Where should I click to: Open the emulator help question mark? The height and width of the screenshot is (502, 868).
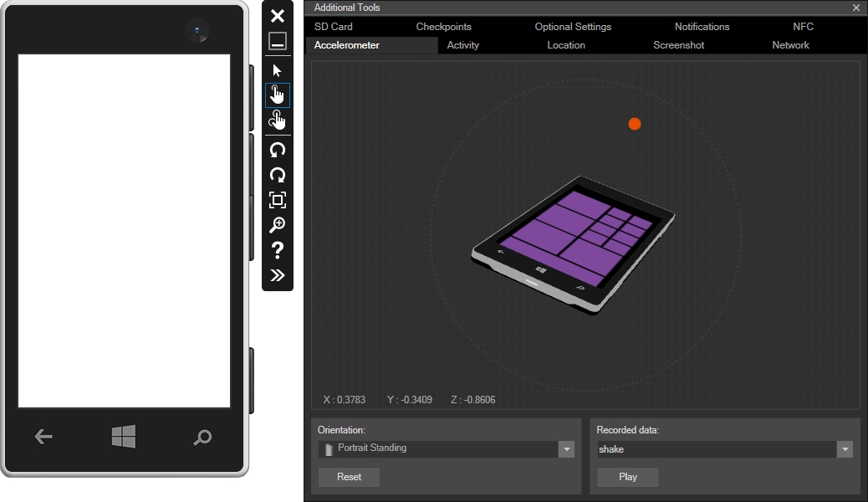click(x=278, y=250)
